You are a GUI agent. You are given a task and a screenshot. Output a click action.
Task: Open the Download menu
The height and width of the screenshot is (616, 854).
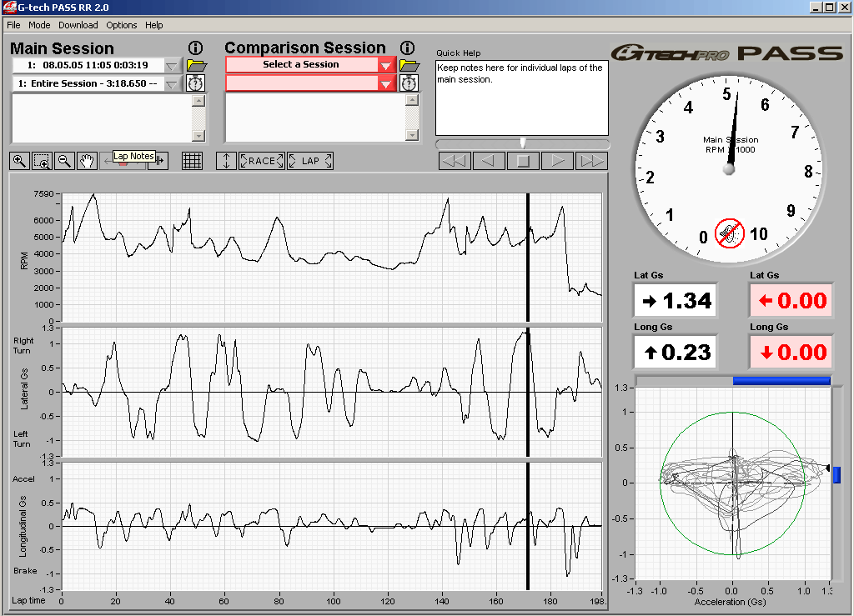pyautogui.click(x=78, y=25)
